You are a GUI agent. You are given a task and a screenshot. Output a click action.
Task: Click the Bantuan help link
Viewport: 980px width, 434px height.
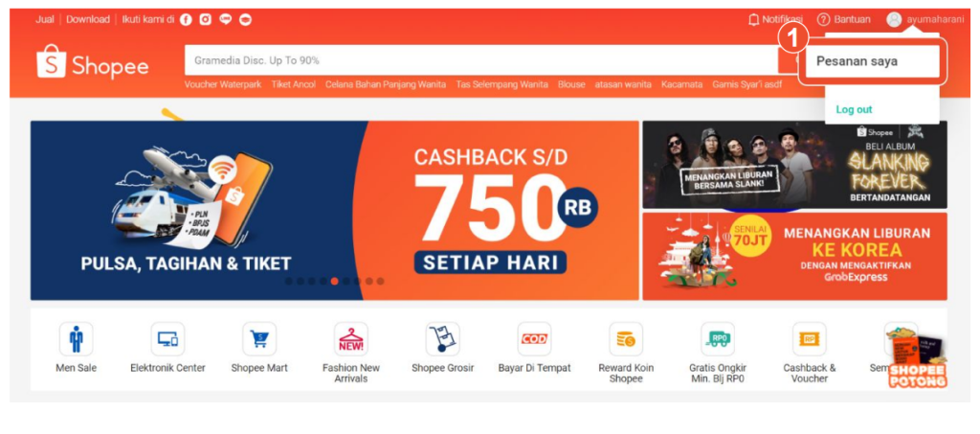[x=844, y=19]
